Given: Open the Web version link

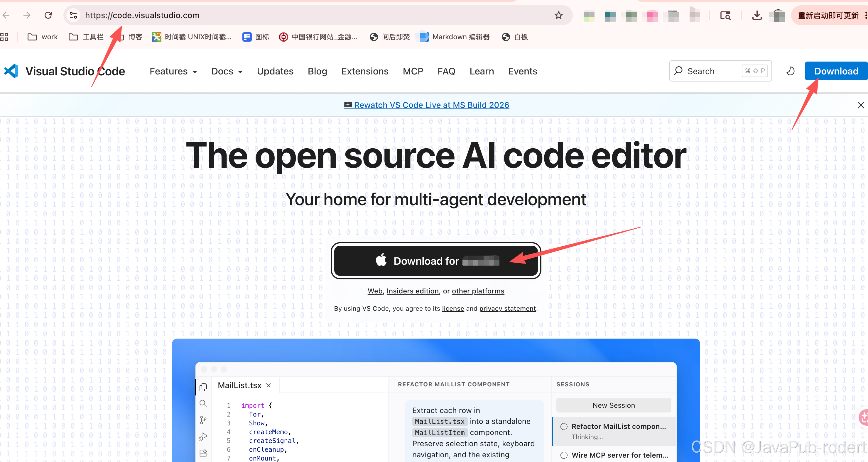Looking at the screenshot, I should [375, 291].
